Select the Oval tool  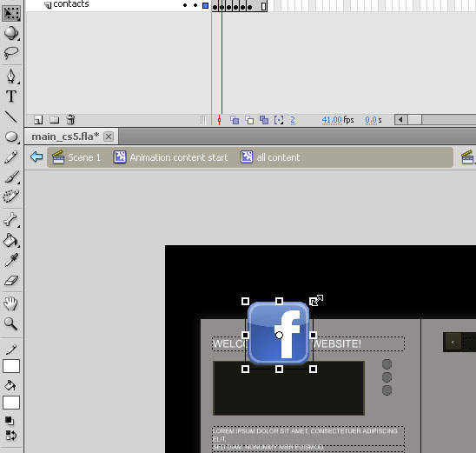(11, 137)
